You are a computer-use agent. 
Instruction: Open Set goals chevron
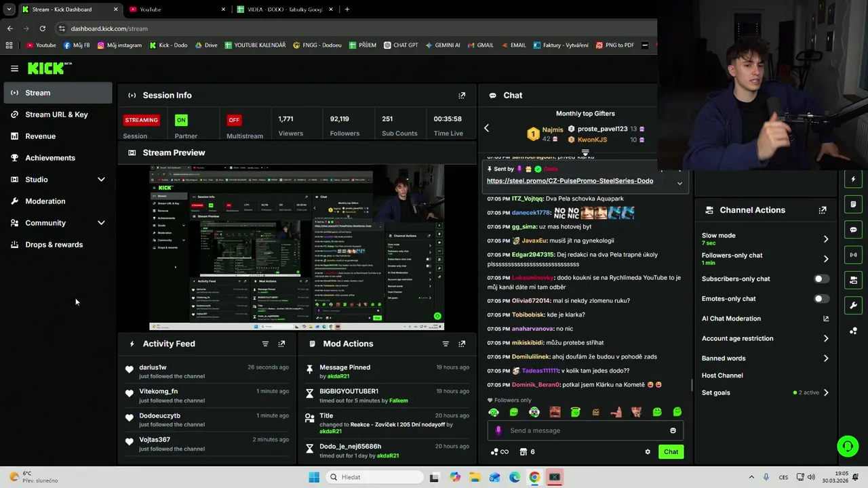826,392
